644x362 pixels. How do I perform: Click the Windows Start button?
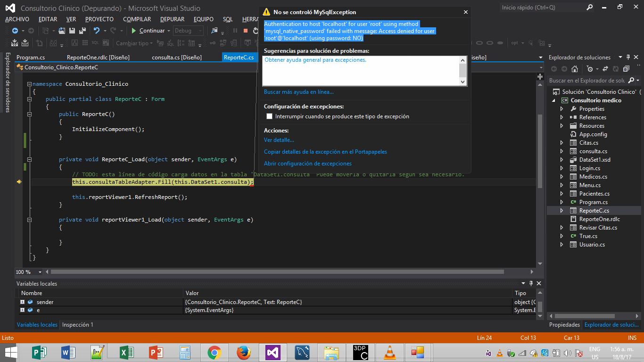tap(11, 353)
